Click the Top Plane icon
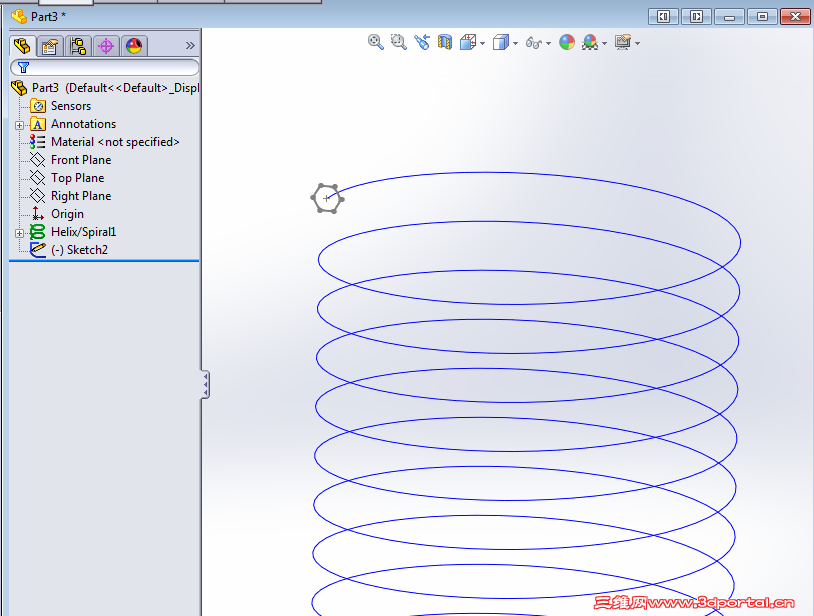Viewport: 814px width, 616px height. point(37,178)
